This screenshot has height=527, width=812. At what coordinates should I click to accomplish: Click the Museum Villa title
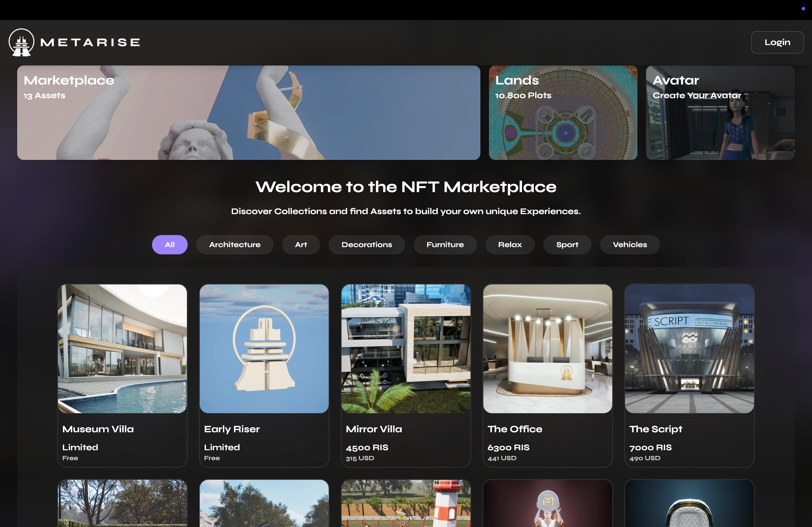tap(98, 429)
